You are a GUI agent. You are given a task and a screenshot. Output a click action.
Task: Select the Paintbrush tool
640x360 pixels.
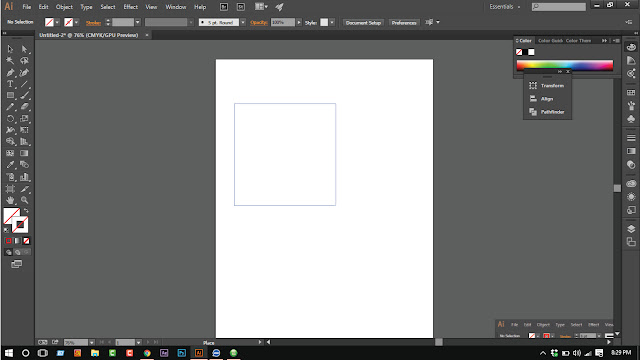(x=24, y=96)
